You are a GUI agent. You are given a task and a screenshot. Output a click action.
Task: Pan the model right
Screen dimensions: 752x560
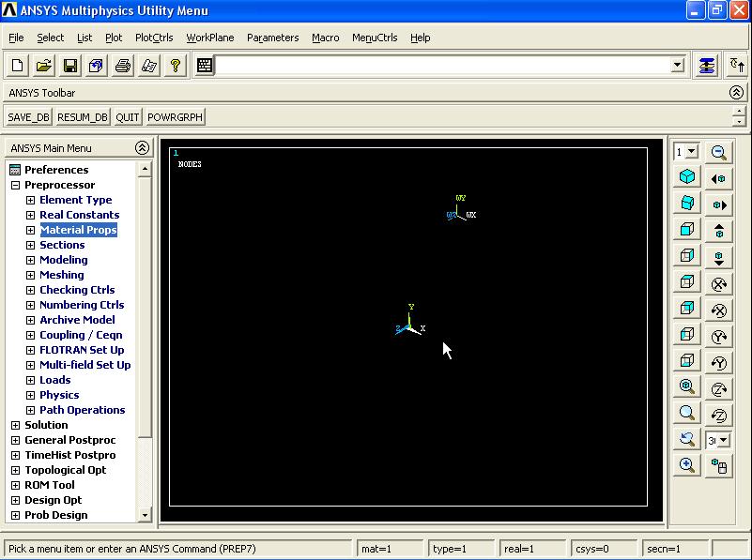point(718,205)
